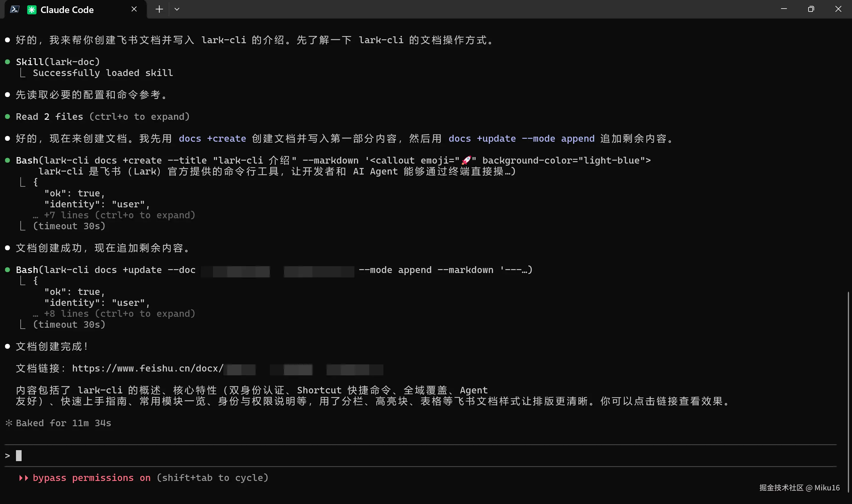Select the Claude Code tab
852x504 pixels.
coord(67,9)
